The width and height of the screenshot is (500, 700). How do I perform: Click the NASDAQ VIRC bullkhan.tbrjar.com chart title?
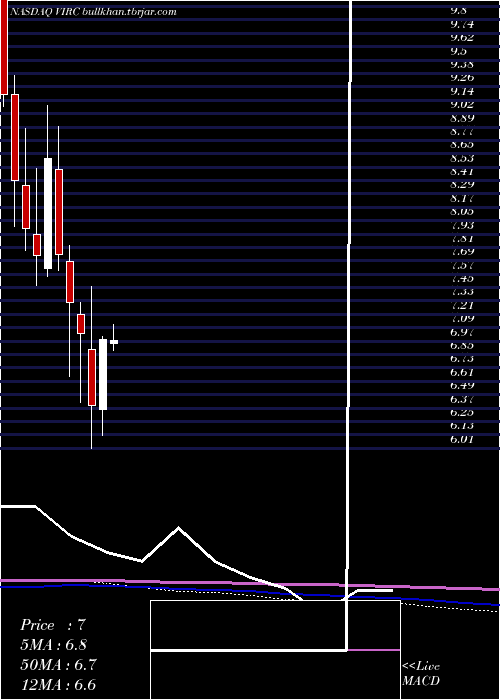click(92, 12)
